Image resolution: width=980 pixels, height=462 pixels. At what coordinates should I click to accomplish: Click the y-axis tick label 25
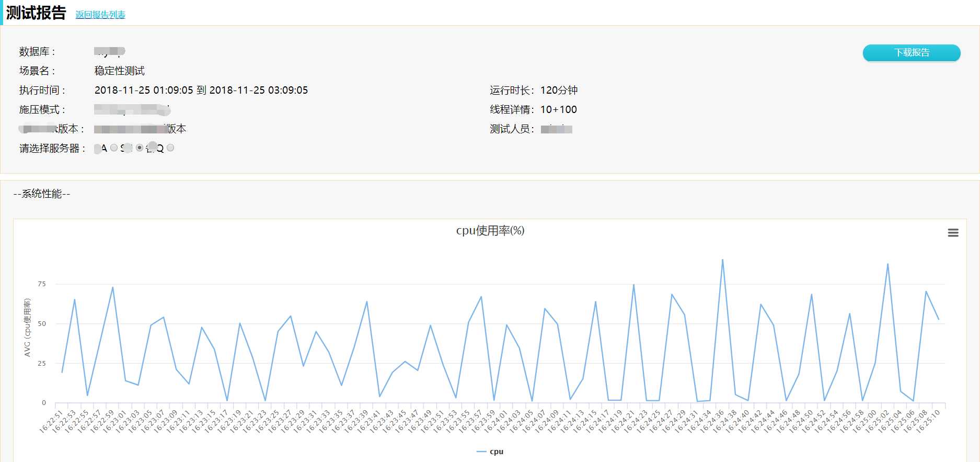click(x=42, y=363)
